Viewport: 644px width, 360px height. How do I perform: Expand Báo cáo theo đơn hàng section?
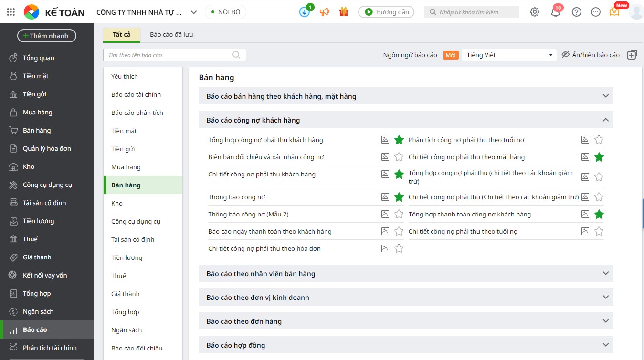(406, 321)
